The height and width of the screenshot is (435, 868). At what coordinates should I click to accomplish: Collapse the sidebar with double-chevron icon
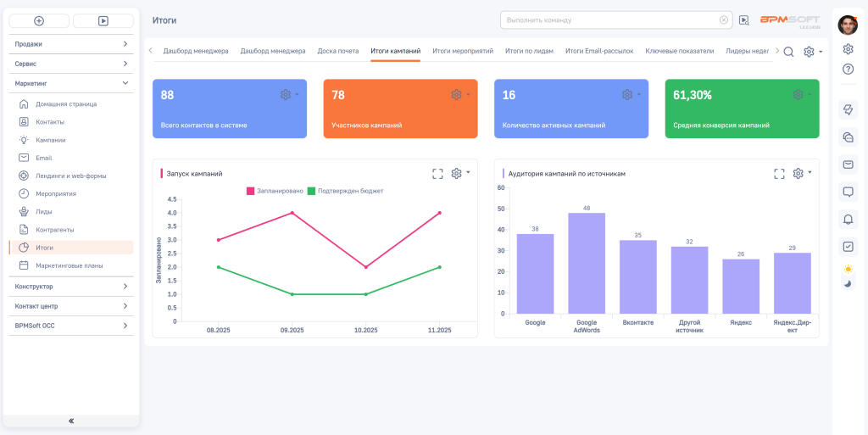tap(71, 421)
